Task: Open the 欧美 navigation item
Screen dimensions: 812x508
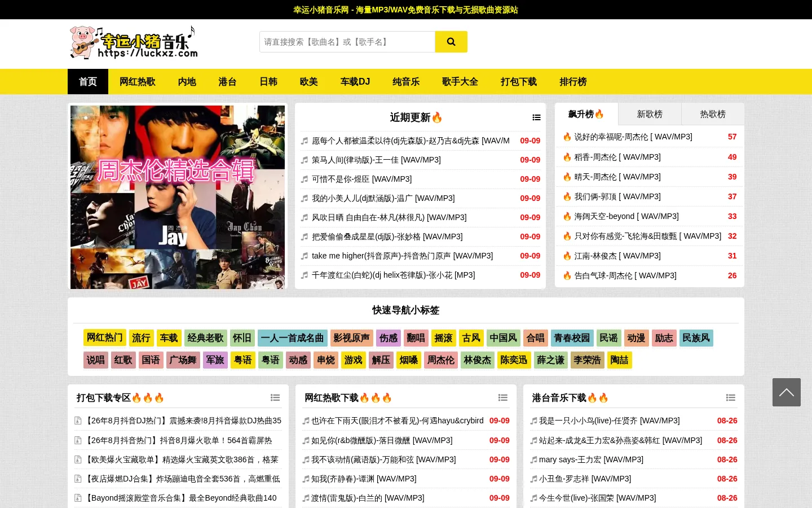Action: click(x=309, y=82)
